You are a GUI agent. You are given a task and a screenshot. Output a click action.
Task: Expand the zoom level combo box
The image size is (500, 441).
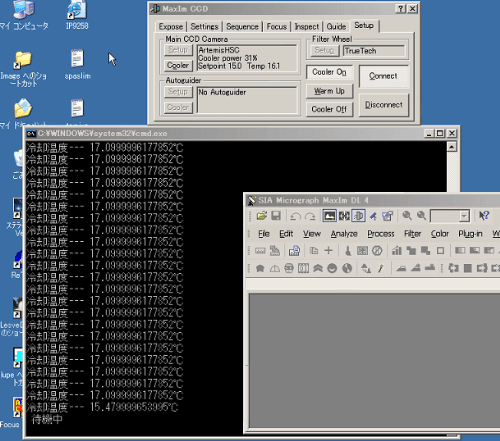pyautogui.click(x=464, y=216)
